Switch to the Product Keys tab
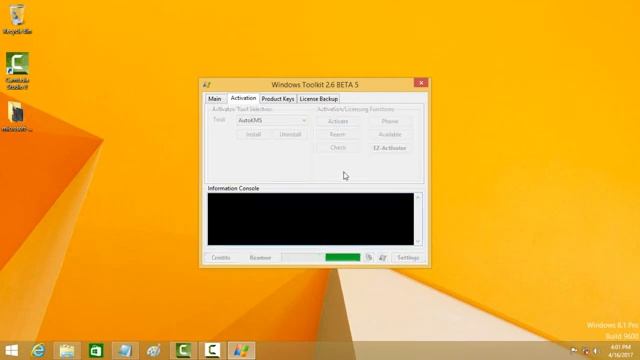Viewport: 640px width, 360px height. point(278,99)
